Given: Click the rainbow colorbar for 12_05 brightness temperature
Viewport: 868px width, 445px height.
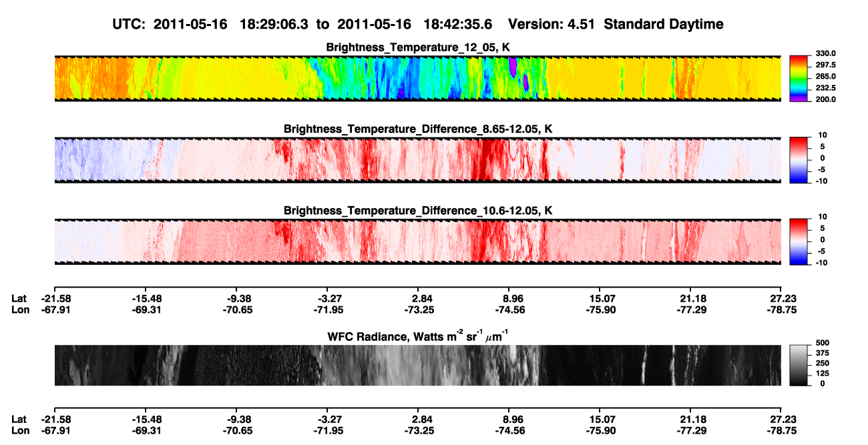Looking at the screenshot, I should coord(799,79).
